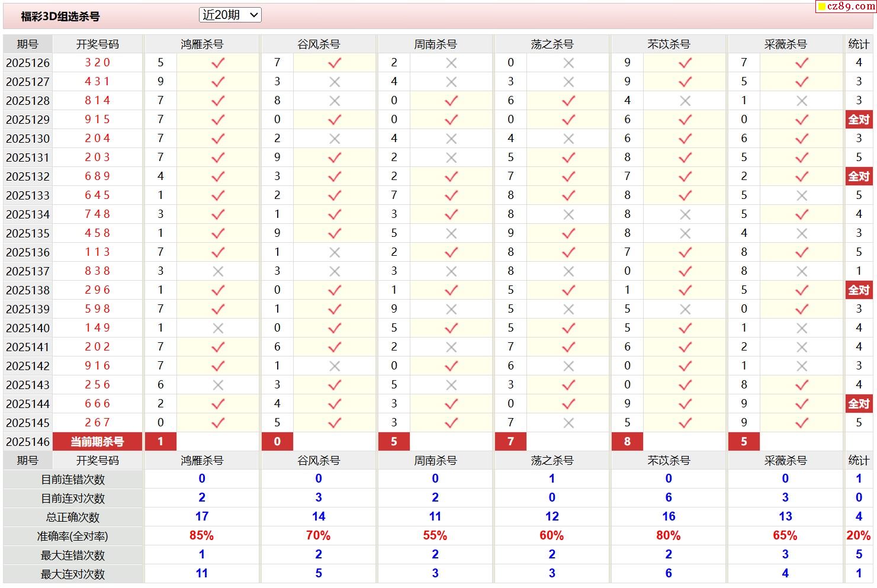Click 荡之 check mark in row 2025135

(x=568, y=233)
